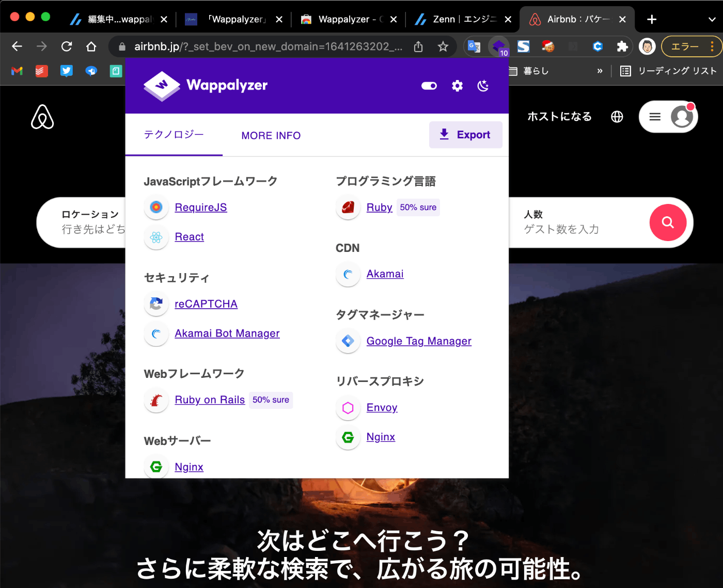Show hidden bookmarks with the chevron
This screenshot has height=588, width=723.
(x=600, y=71)
